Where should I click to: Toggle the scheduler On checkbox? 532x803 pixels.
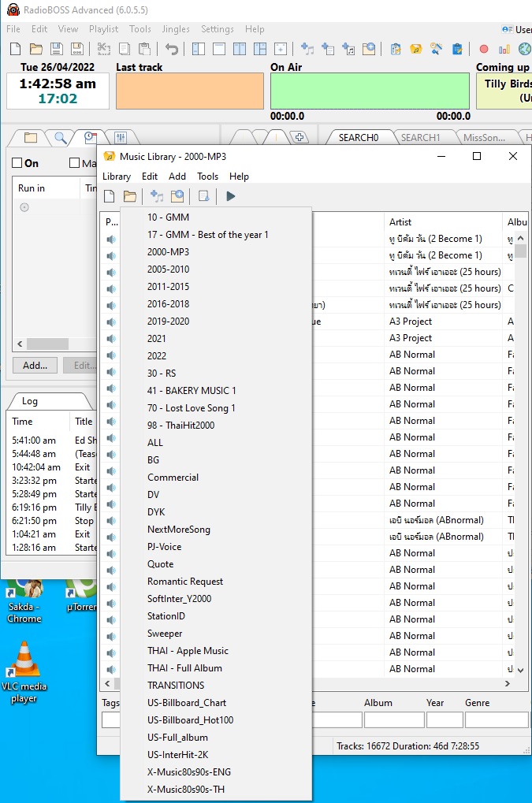point(17,163)
